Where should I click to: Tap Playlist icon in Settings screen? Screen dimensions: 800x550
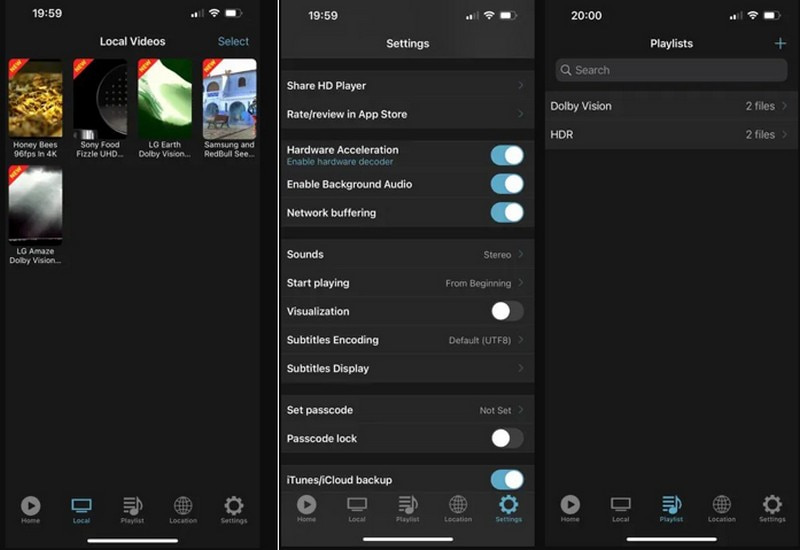click(408, 504)
